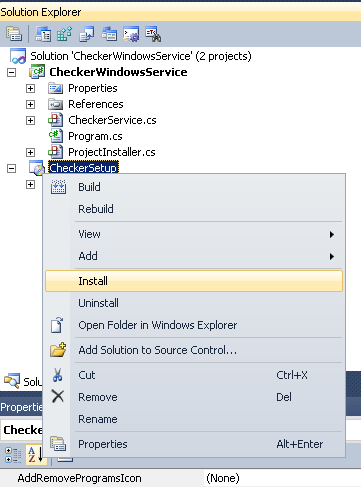Viewport: 361px width, 487px height.
Task: Click the AddRemoveProgramsIcon property value field
Action: (282, 478)
